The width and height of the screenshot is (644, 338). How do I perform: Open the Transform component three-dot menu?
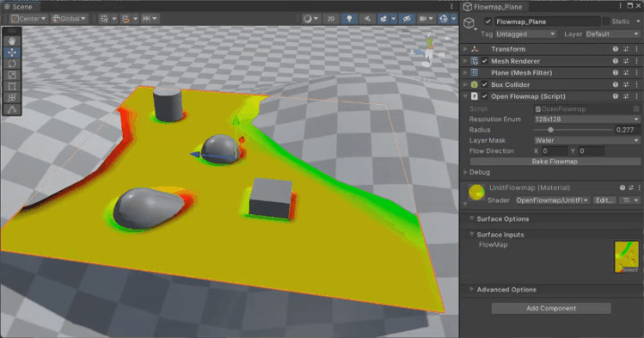[637, 49]
